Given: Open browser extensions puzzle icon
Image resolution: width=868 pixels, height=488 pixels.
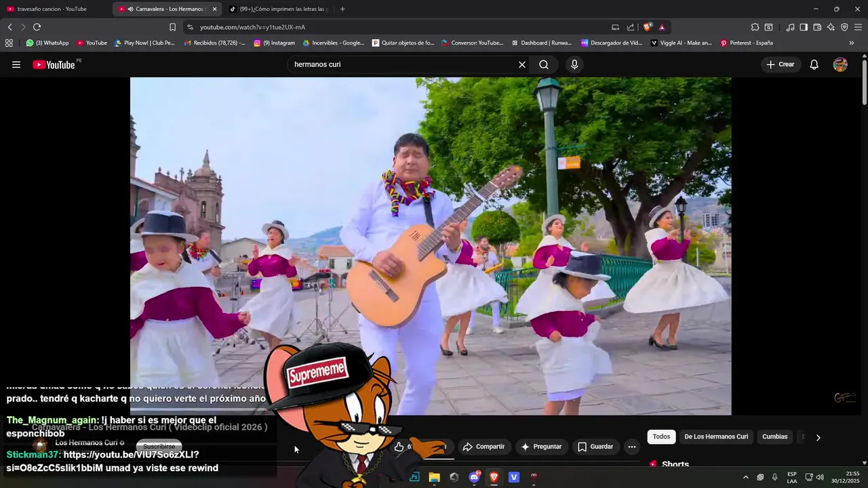Looking at the screenshot, I should click(755, 27).
